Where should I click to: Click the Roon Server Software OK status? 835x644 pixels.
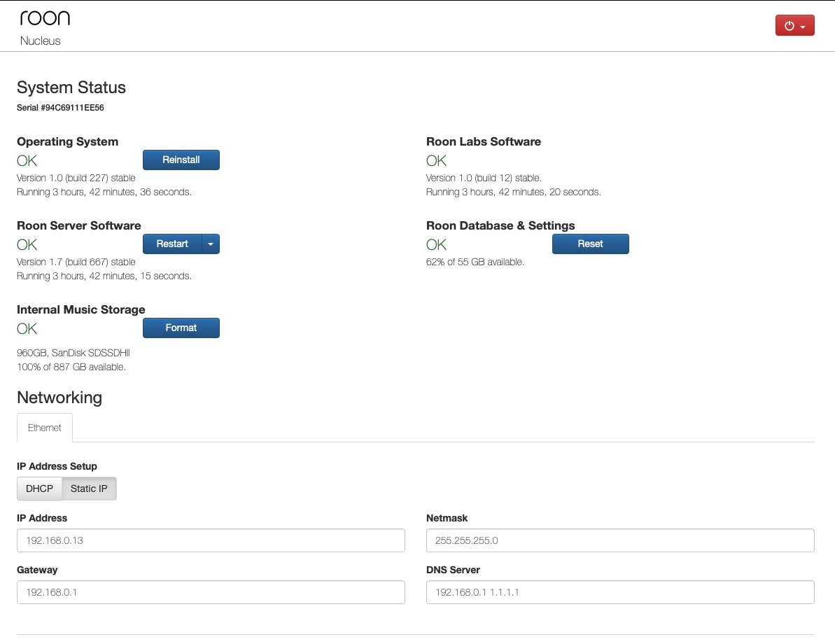click(x=27, y=244)
